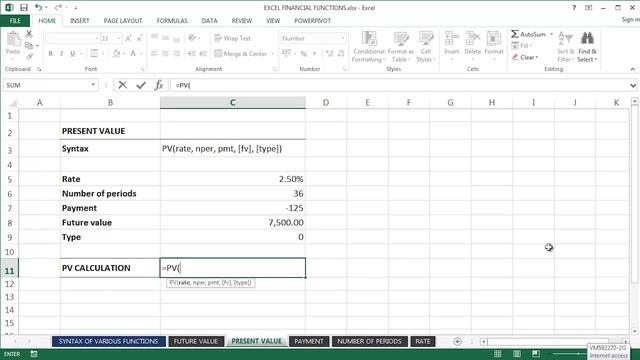
Task: Click the Redo arrow icon
Action: 58,7
